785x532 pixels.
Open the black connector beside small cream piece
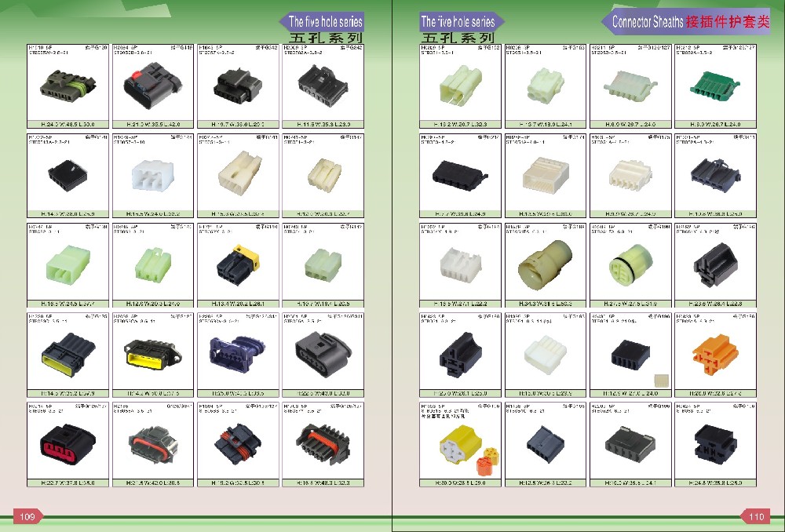[630, 355]
